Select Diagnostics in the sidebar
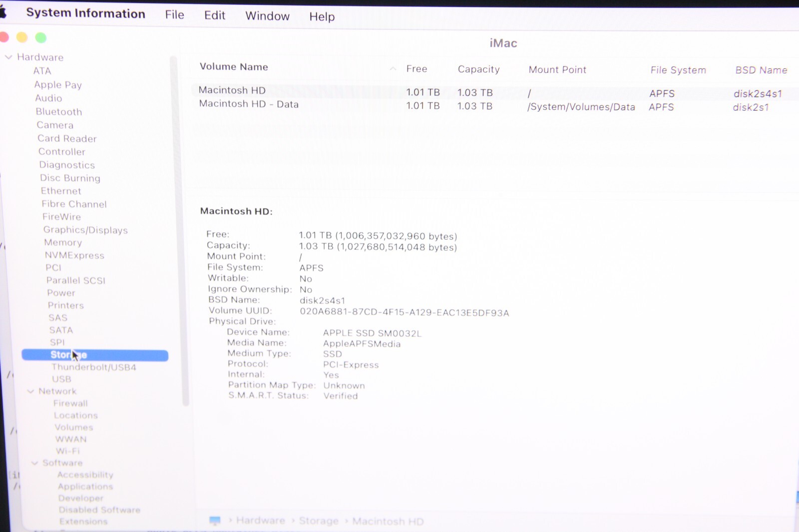The height and width of the screenshot is (532, 799). click(x=67, y=165)
